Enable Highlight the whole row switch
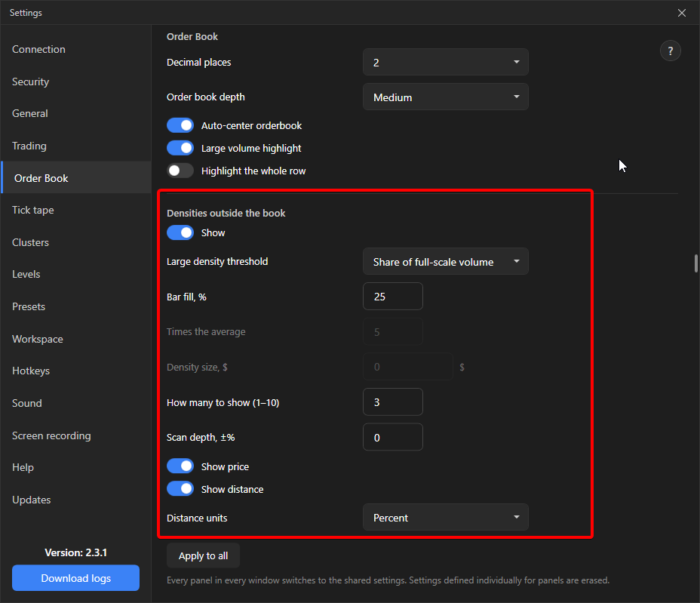 tap(180, 171)
